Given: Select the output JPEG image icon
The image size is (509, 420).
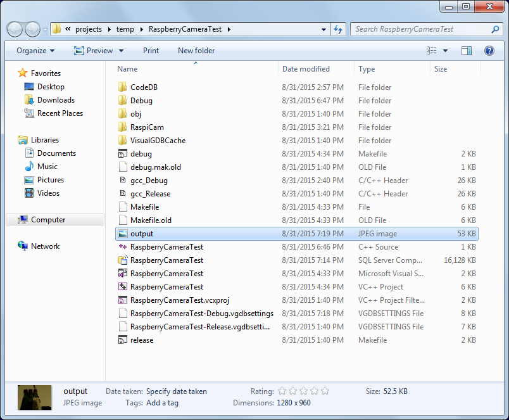Looking at the screenshot, I should pos(123,234).
